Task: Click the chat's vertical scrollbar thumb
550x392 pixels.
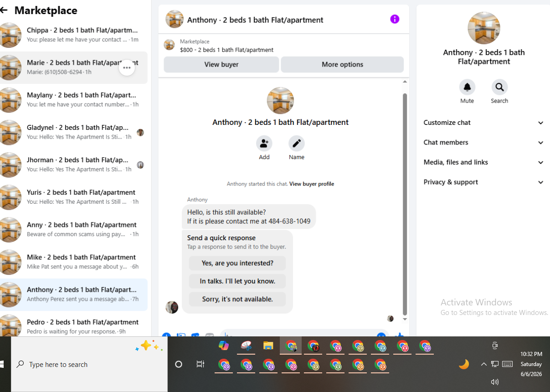Action: tap(405, 204)
